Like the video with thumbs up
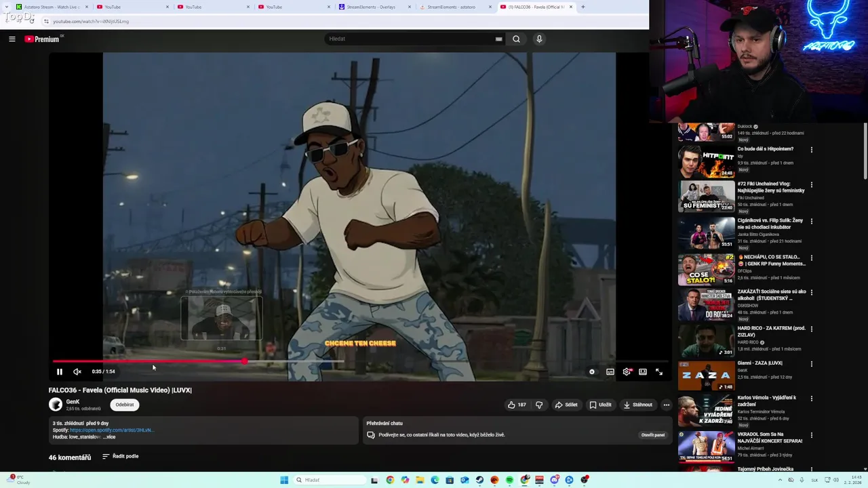Image resolution: width=868 pixels, height=488 pixels. [517, 405]
